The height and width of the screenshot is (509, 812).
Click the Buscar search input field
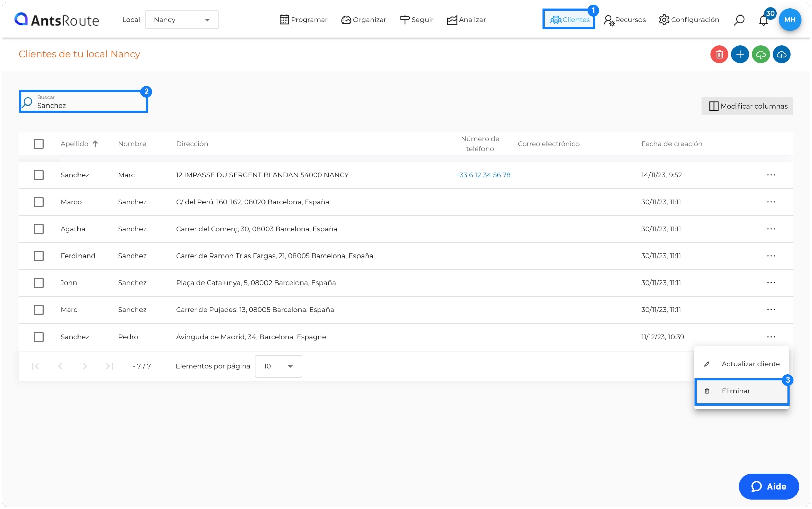pyautogui.click(x=84, y=101)
